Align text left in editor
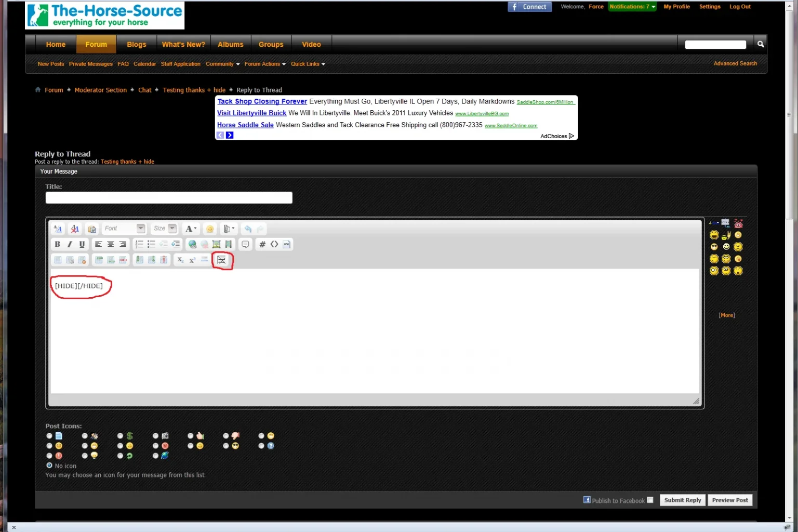Screen dimensions: 798x532 (x=98, y=244)
